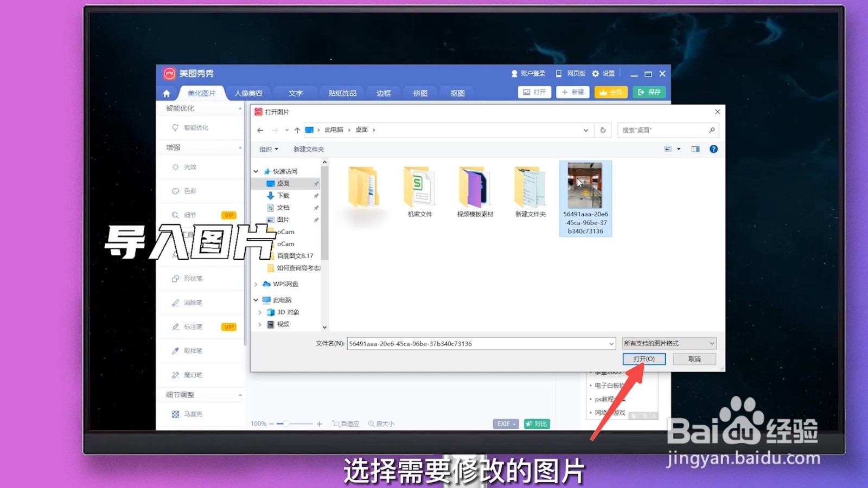The image size is (868, 488).
Task: Open 所有支持的图片格式 file type dropdown
Action: click(x=669, y=343)
